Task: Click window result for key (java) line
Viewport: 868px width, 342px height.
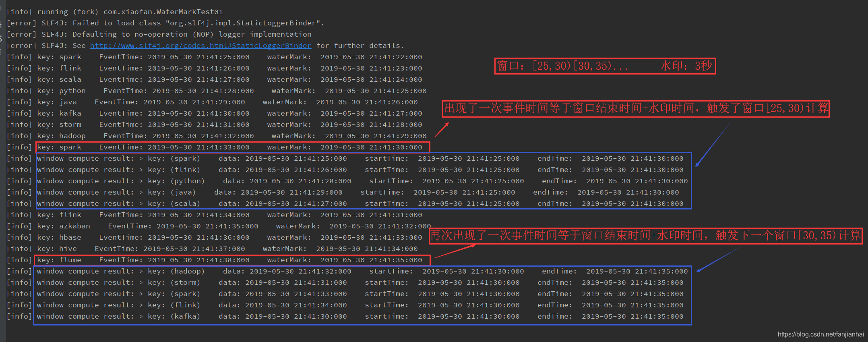Action: pos(343,192)
